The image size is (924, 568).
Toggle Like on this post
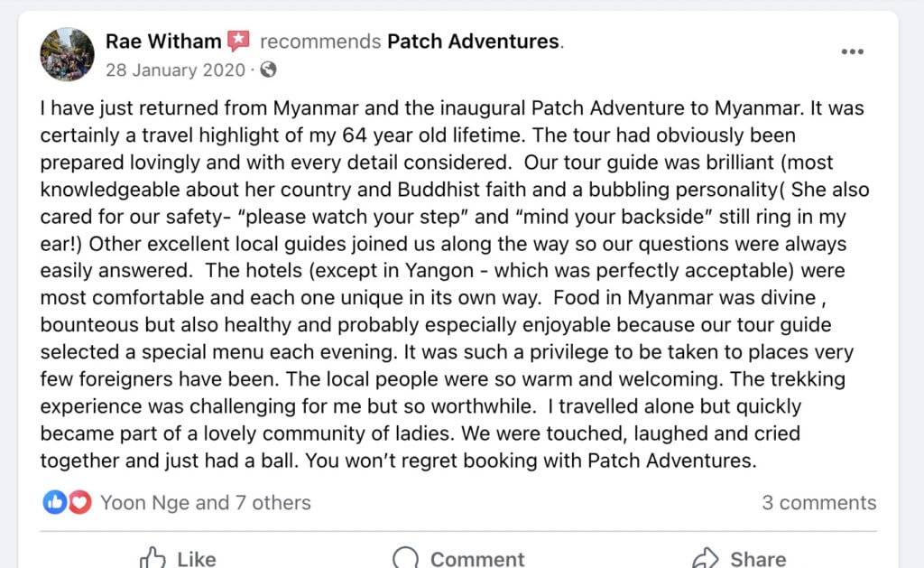178,558
